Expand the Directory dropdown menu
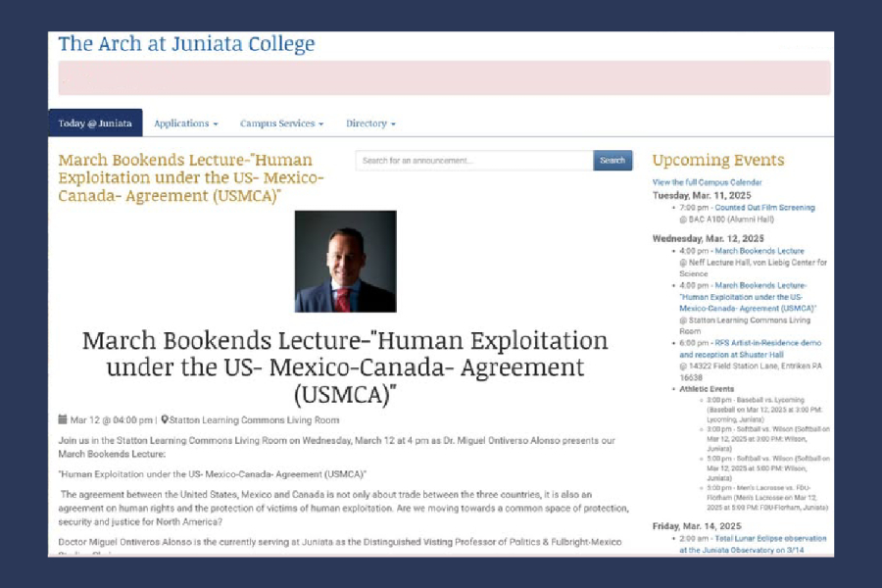This screenshot has height=588, width=882. point(370,123)
